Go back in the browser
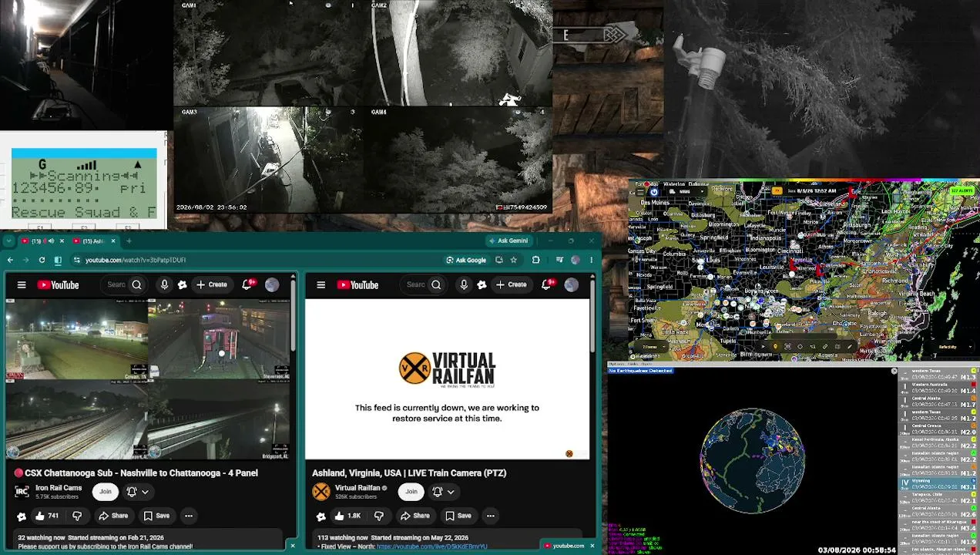This screenshot has height=555, width=980. coord(10,260)
